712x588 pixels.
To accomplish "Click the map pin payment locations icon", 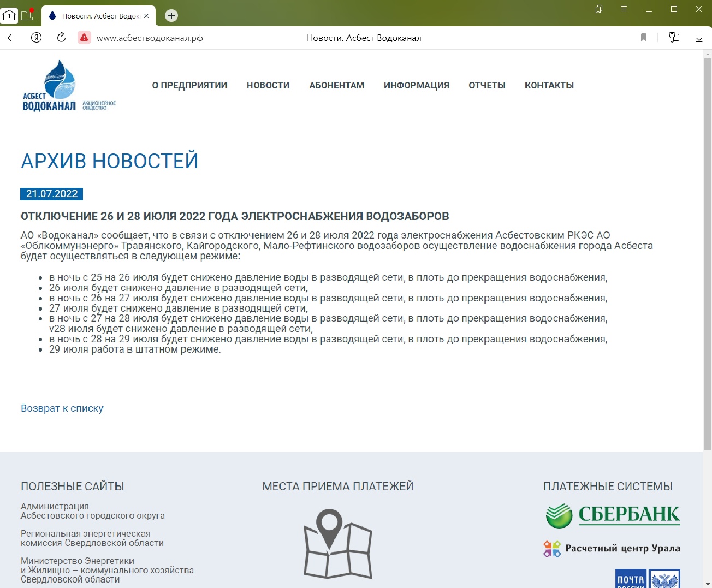I will [338, 544].
